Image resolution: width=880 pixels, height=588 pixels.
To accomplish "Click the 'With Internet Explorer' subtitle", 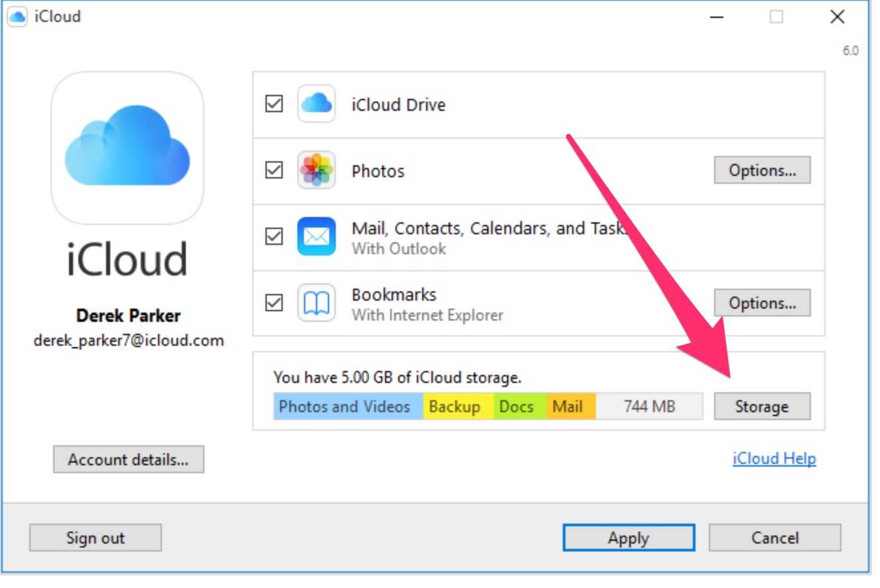I will pos(427,315).
